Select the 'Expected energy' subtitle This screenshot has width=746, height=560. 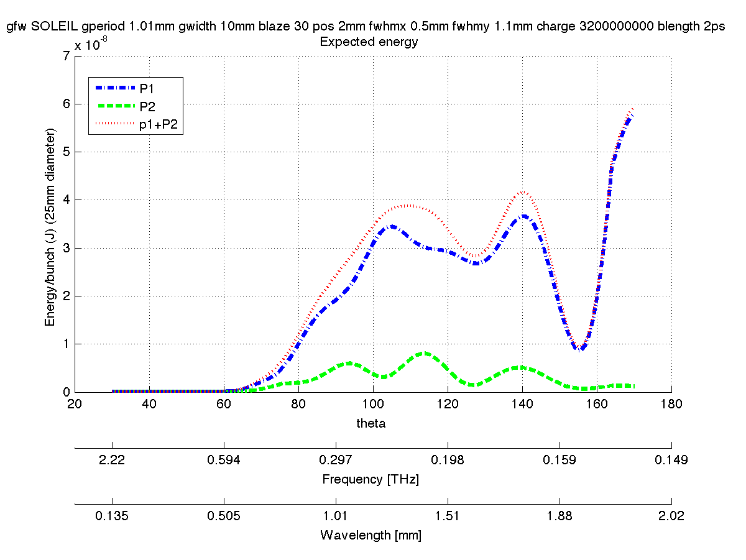368,42
